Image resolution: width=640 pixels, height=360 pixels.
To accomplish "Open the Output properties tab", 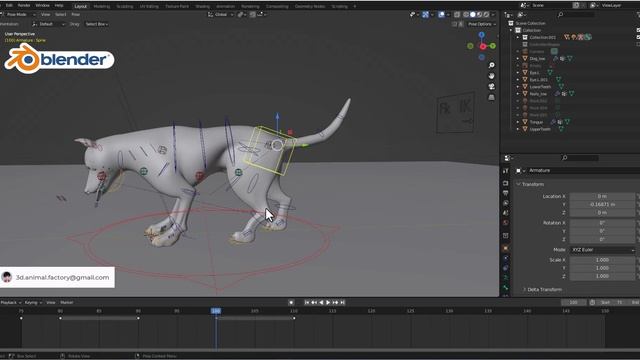I will (x=506, y=193).
